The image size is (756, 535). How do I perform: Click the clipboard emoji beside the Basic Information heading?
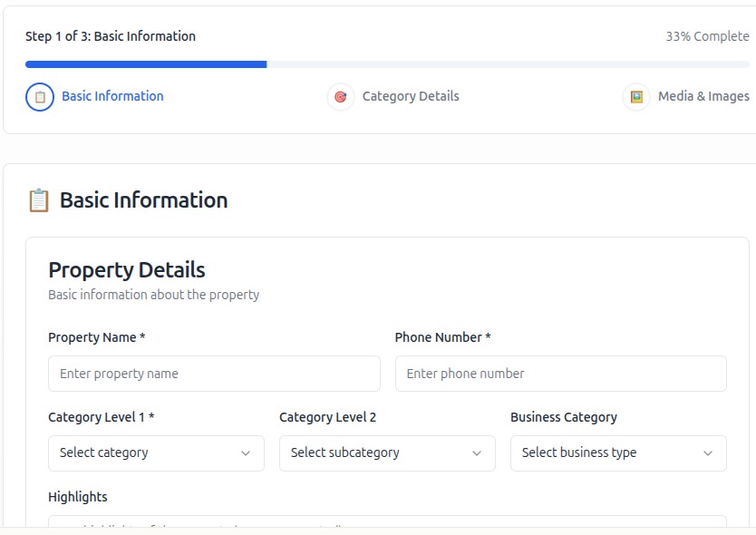coord(39,200)
